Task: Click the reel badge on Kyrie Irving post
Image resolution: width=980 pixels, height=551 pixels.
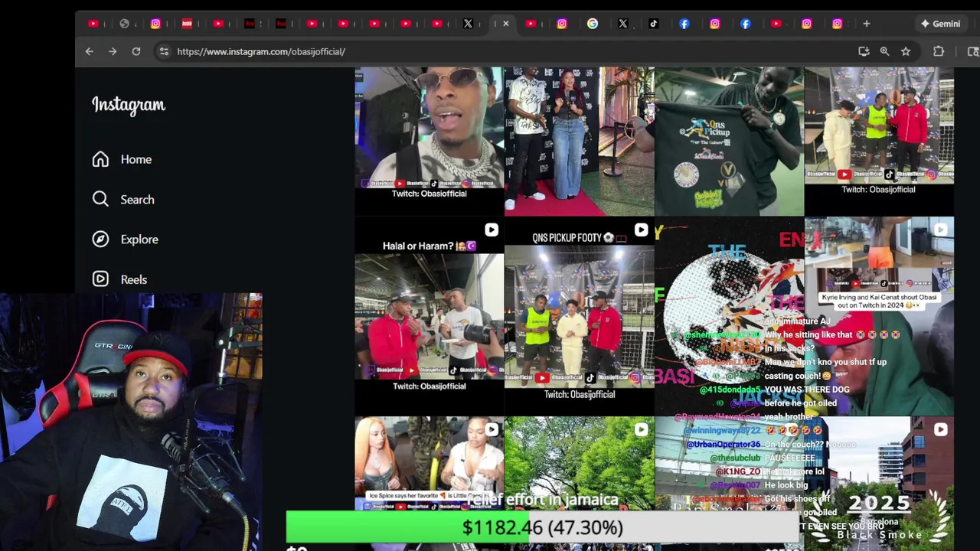Action: 940,230
